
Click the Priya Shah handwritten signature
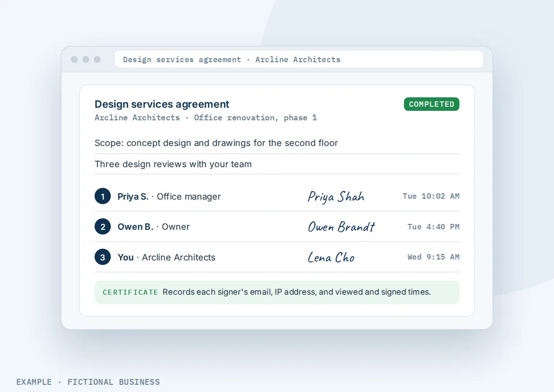point(336,196)
